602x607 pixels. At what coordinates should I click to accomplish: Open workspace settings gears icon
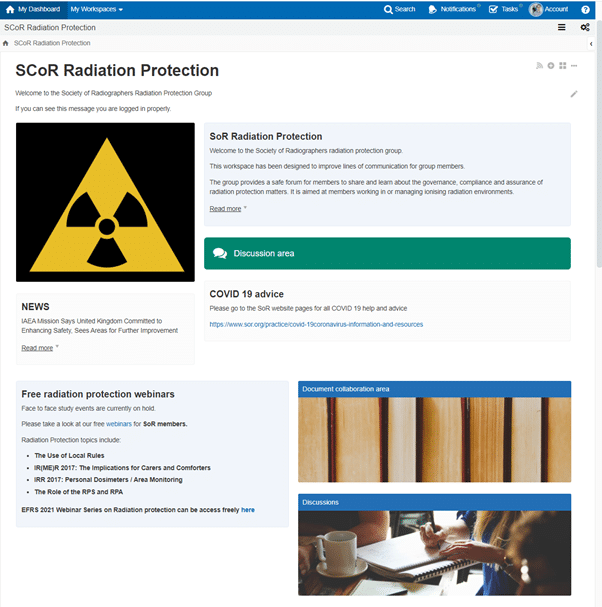(x=585, y=27)
